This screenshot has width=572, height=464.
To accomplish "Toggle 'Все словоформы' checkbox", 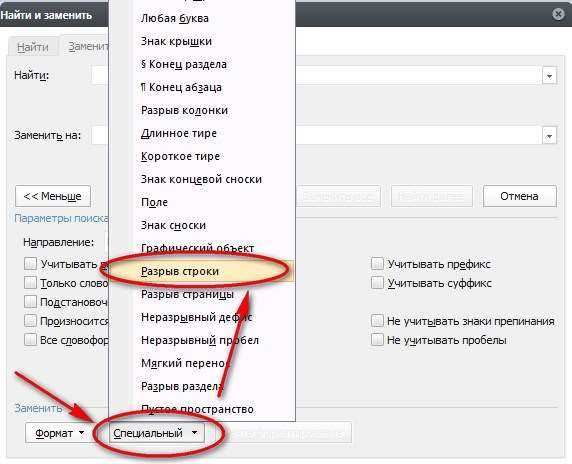I will coord(30,340).
